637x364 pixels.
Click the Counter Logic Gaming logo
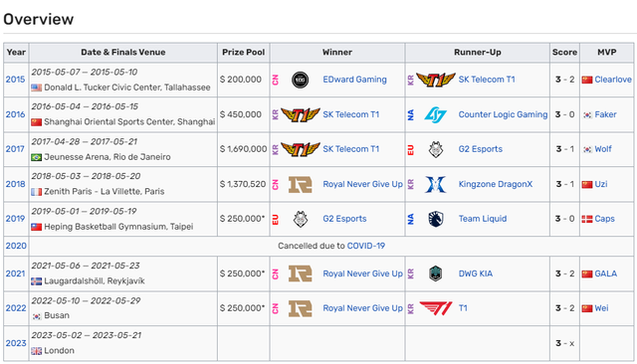tap(436, 114)
